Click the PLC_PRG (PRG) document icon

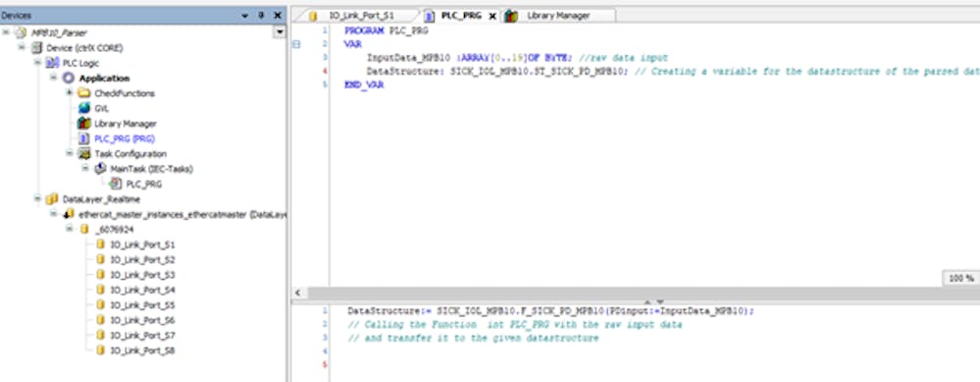click(84, 138)
